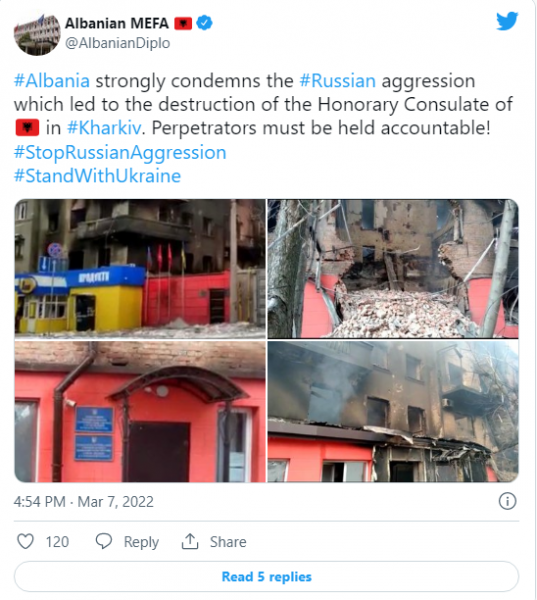Visit the @AlbanianDiplo handle

pyautogui.click(x=118, y=43)
